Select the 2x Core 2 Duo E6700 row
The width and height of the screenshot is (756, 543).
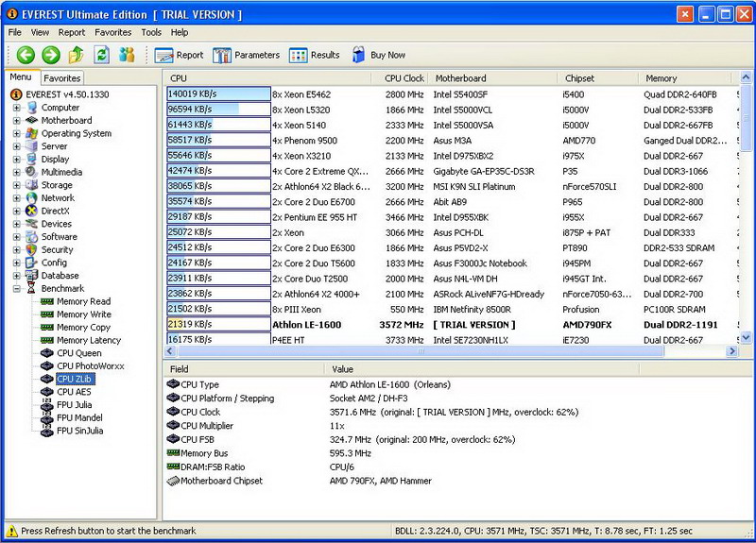[x=451, y=202]
